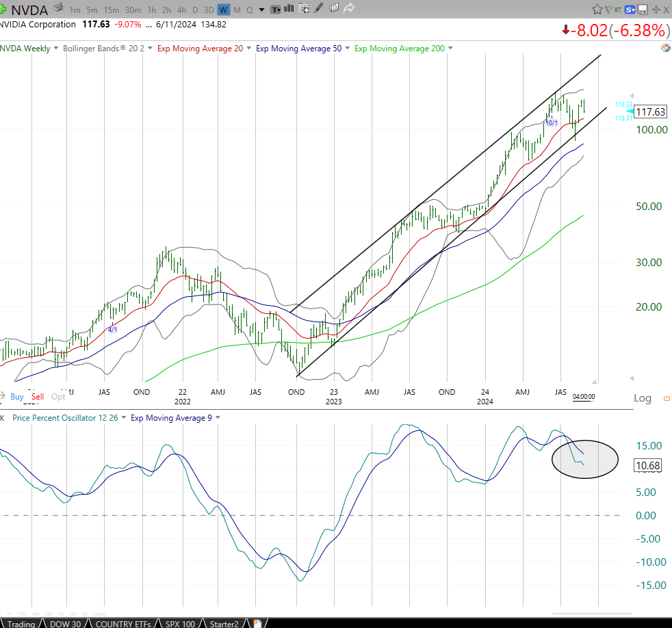The image size is (672, 628).
Task: Click the -9.07% change value
Action: click(x=128, y=25)
